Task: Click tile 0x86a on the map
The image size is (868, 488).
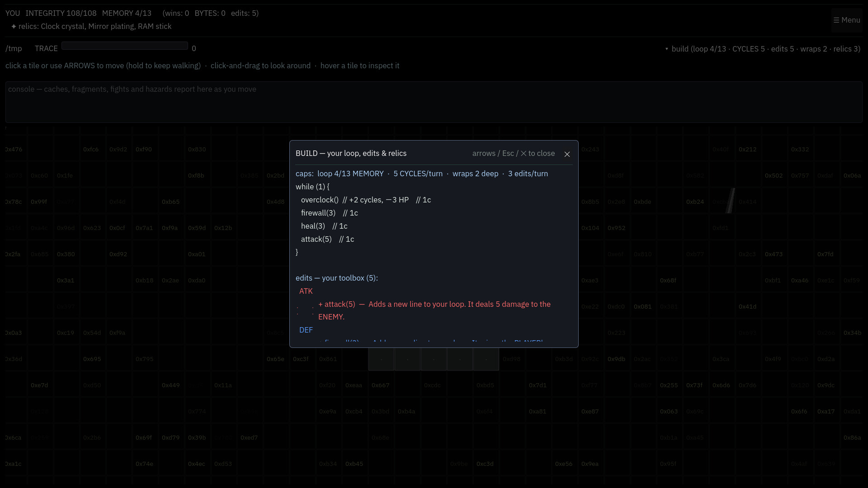Action: (852, 437)
